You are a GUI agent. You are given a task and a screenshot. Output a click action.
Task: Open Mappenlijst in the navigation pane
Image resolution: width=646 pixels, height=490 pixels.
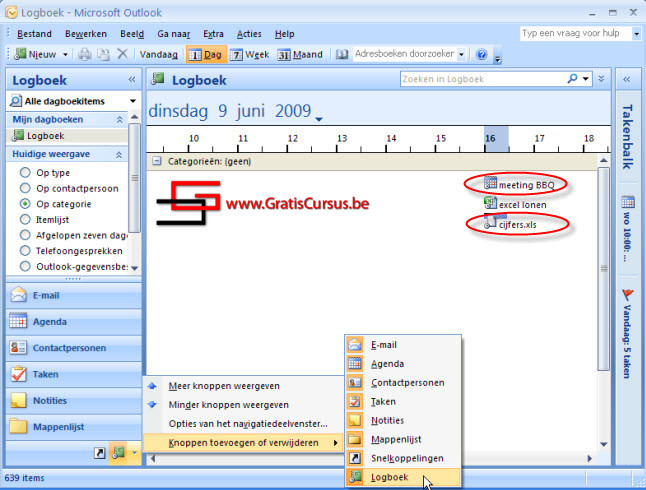73,427
